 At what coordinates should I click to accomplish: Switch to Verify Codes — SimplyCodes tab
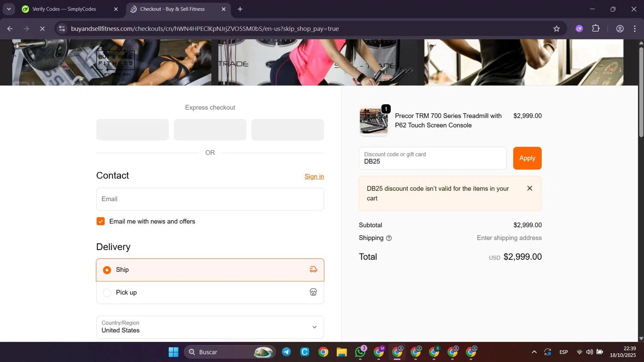click(x=64, y=9)
